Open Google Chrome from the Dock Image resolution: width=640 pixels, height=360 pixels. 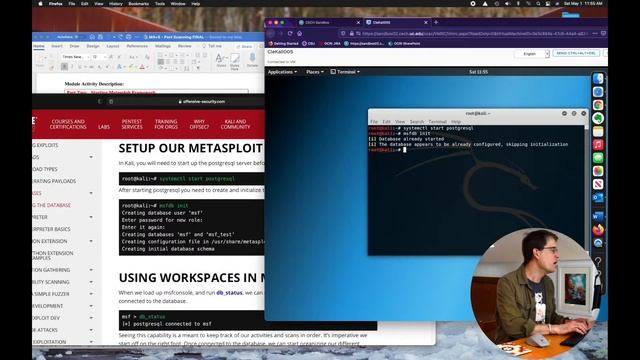[598, 105]
